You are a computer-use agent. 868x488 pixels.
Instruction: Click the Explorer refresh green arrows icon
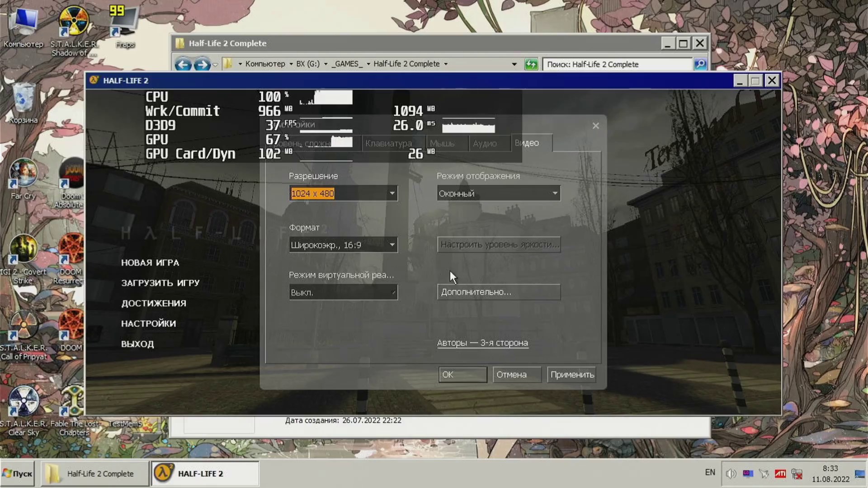531,65
